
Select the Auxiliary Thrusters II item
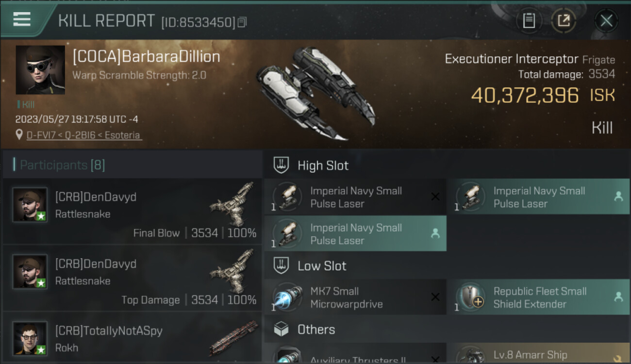(355, 357)
